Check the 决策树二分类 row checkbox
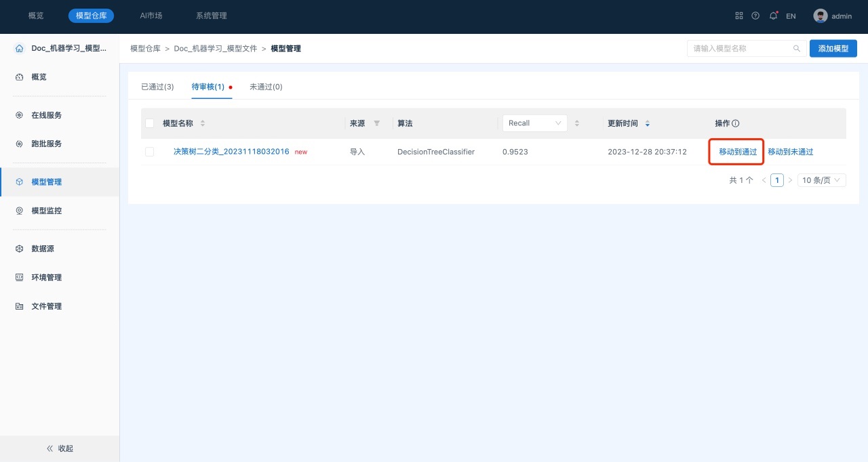 click(x=150, y=152)
